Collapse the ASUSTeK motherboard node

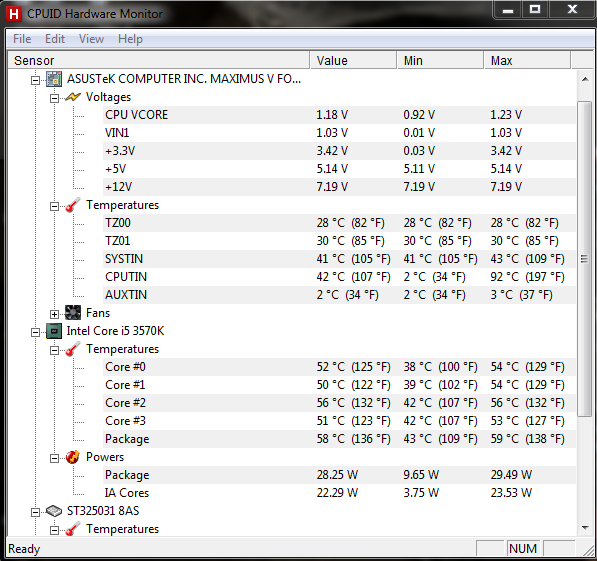[35, 80]
